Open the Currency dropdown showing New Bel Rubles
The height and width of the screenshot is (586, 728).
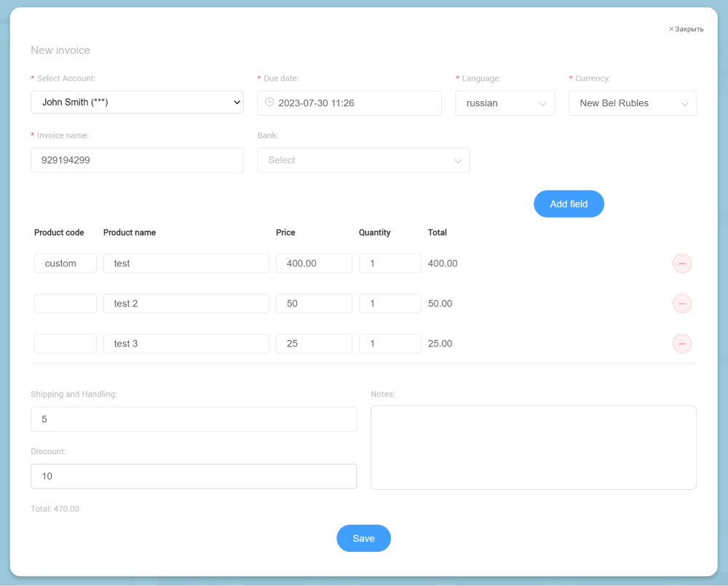[x=632, y=103]
